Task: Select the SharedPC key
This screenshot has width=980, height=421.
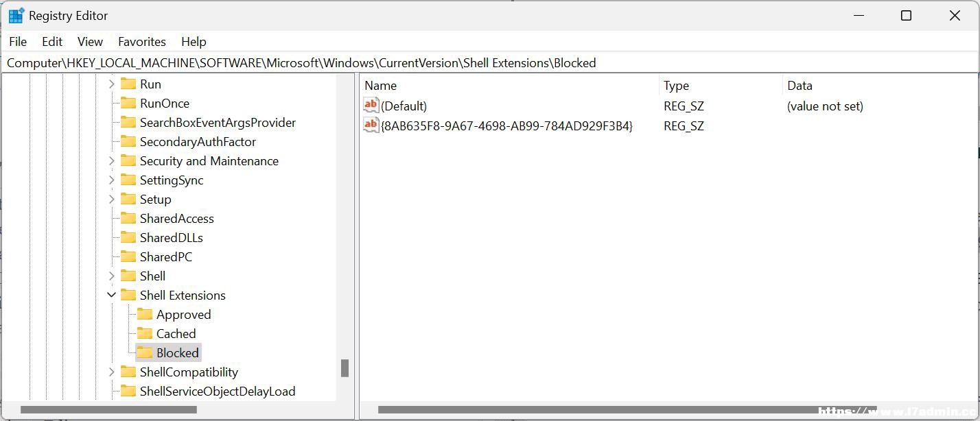Action: click(x=166, y=257)
